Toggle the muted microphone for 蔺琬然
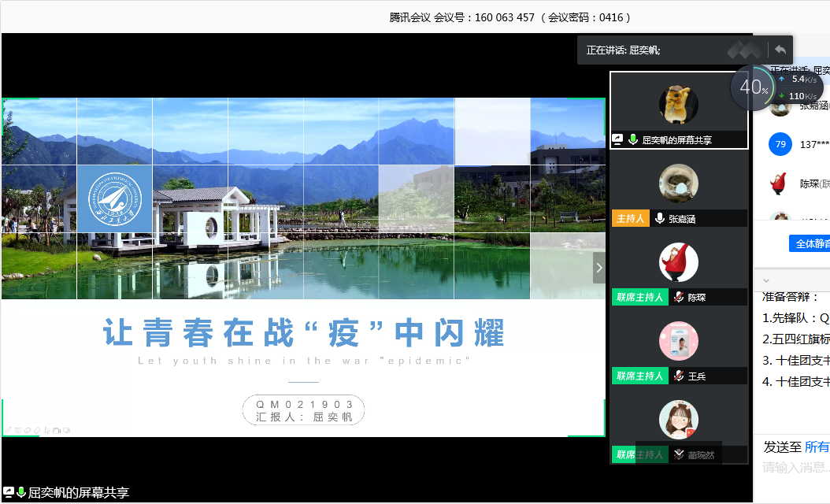830x504 pixels. (678, 454)
